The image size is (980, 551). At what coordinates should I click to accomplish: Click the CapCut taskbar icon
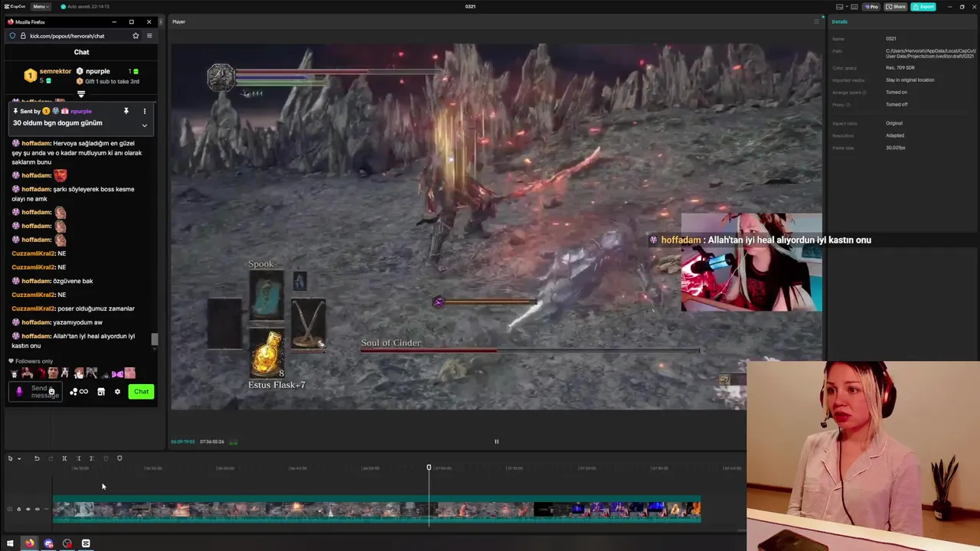(x=86, y=543)
